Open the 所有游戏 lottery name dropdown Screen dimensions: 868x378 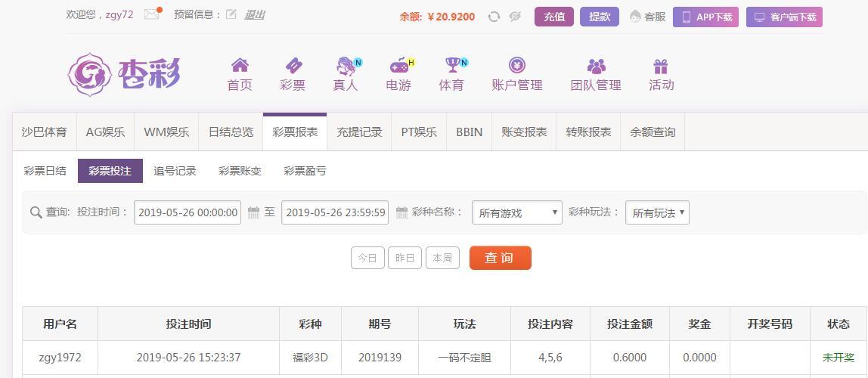click(x=517, y=212)
